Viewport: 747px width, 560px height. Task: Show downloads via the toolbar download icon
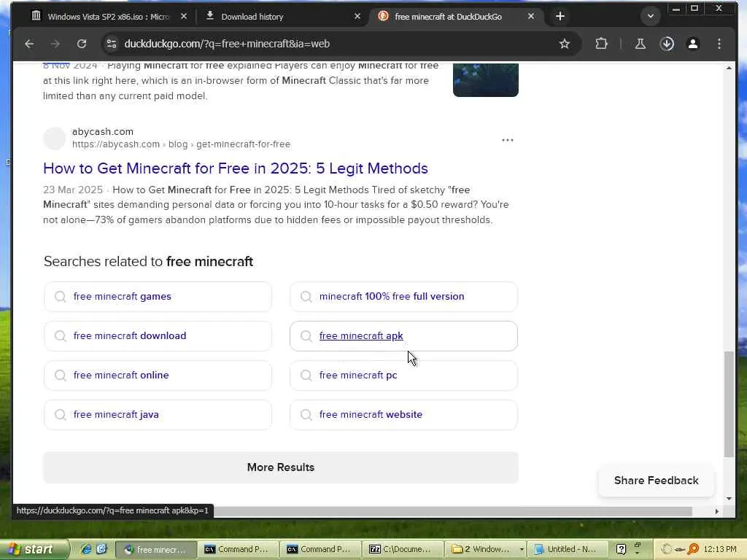[667, 44]
